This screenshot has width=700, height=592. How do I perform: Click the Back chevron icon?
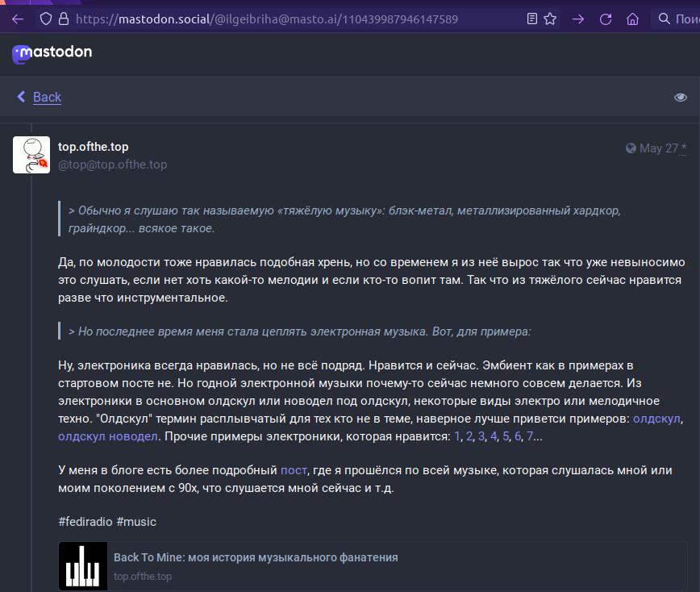click(x=21, y=97)
